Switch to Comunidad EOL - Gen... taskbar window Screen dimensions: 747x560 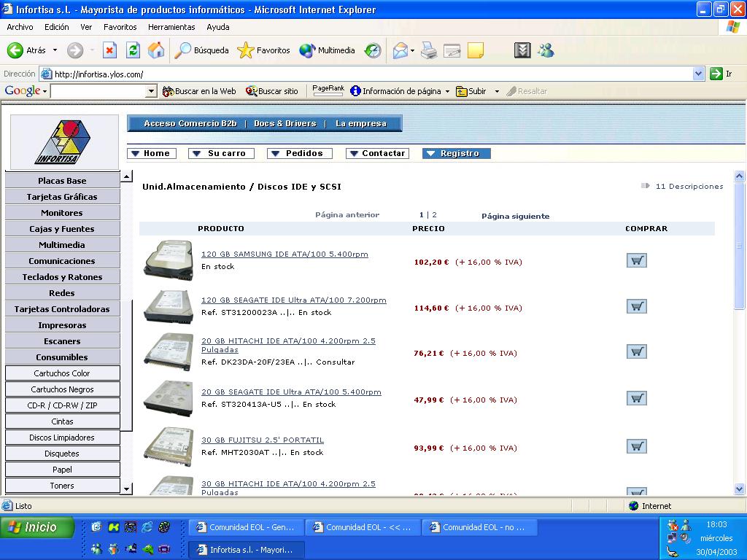point(247,527)
